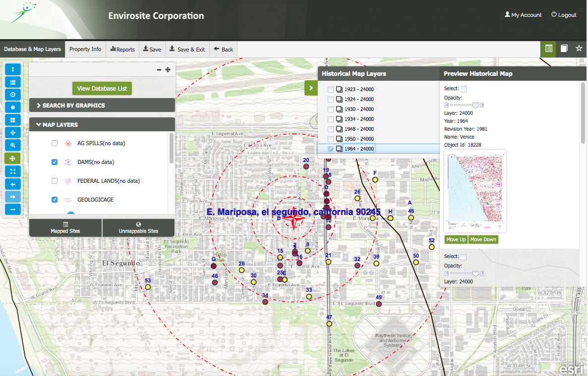
Task: Uncheck the GEOLOGICAGE layer
Action: point(55,200)
